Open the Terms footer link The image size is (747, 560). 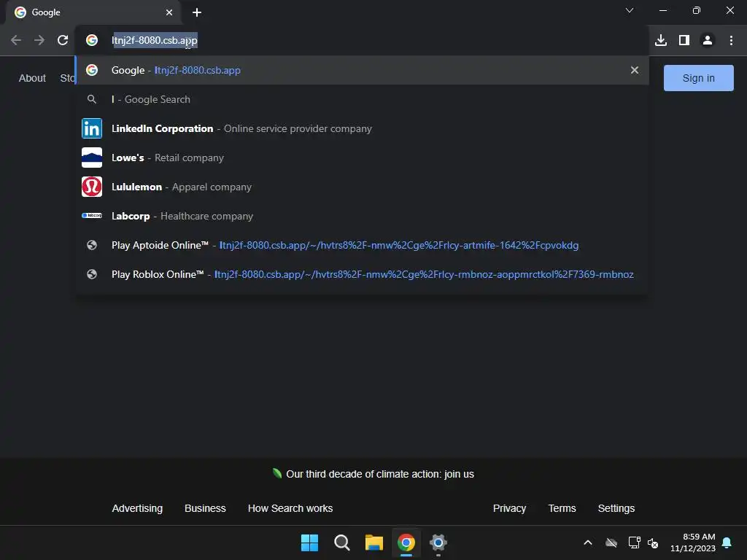(x=562, y=508)
